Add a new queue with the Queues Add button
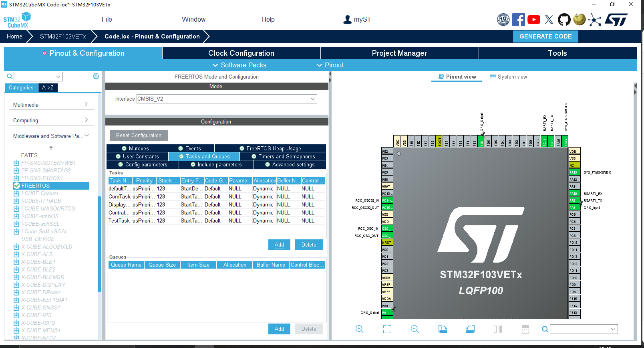The height and width of the screenshot is (348, 644). pyautogui.click(x=279, y=329)
